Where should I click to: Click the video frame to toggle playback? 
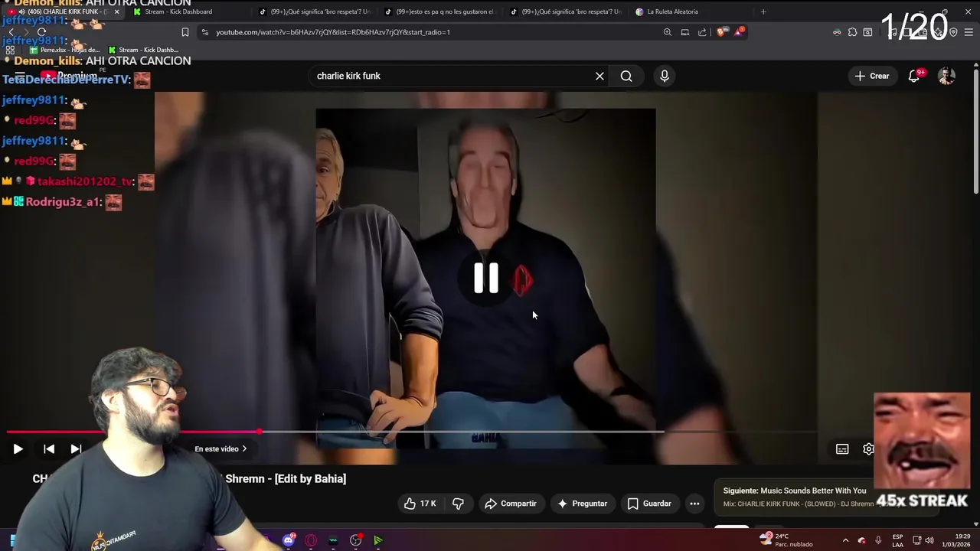[x=485, y=277]
